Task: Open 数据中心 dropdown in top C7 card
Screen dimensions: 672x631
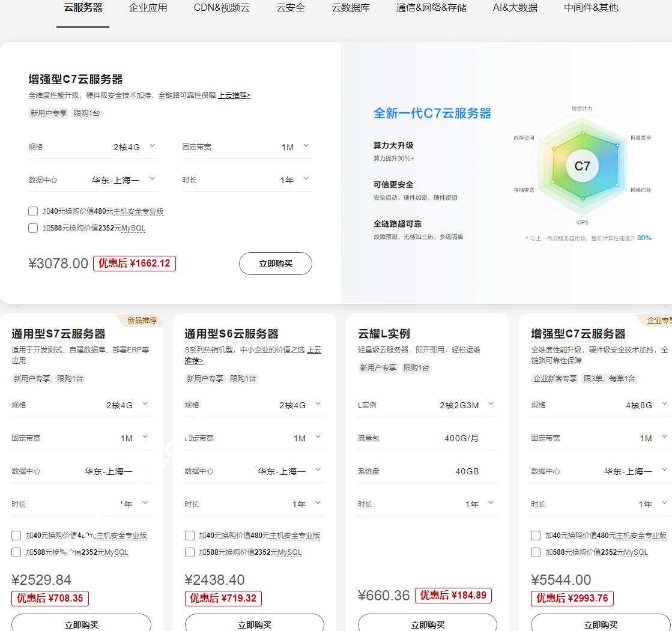Action: point(152,180)
